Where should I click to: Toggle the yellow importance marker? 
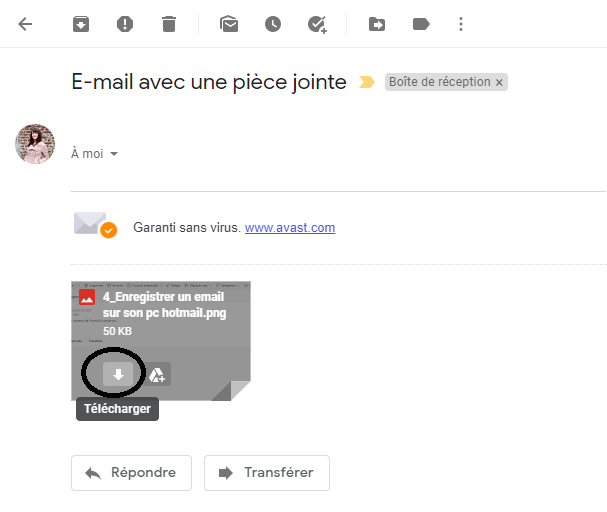coord(367,82)
